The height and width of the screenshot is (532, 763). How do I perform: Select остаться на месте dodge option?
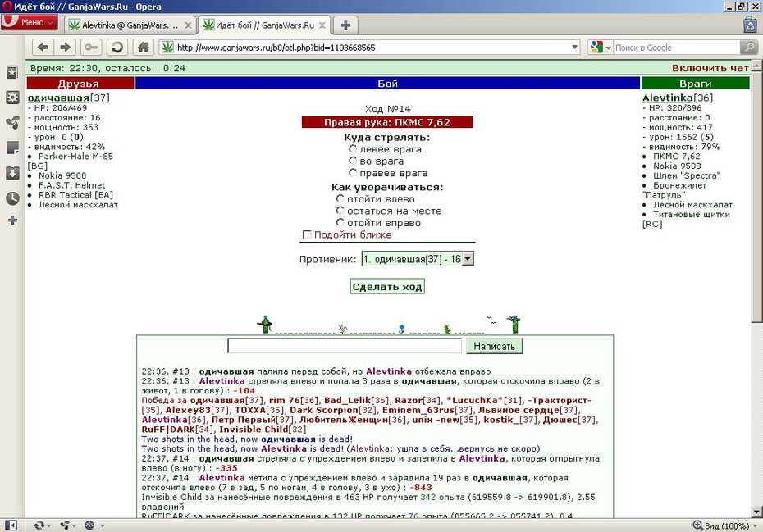click(x=340, y=211)
